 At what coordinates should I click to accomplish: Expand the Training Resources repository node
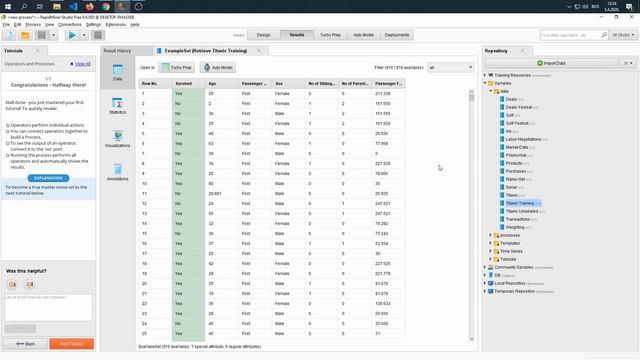pyautogui.click(x=485, y=75)
